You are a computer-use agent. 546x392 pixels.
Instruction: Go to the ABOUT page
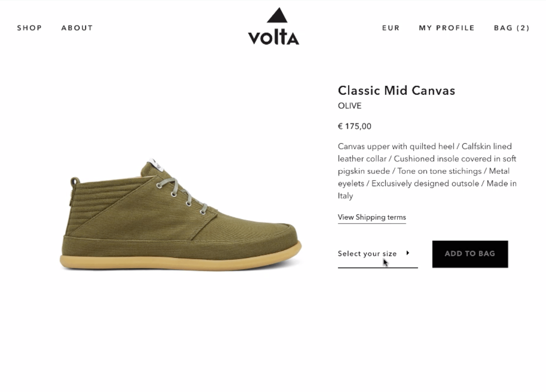click(77, 28)
